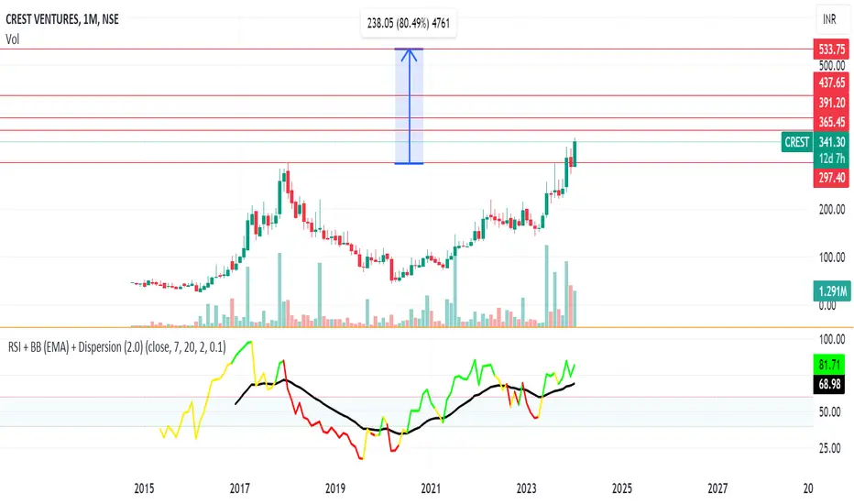Click the 297.40 price level label

[831, 178]
